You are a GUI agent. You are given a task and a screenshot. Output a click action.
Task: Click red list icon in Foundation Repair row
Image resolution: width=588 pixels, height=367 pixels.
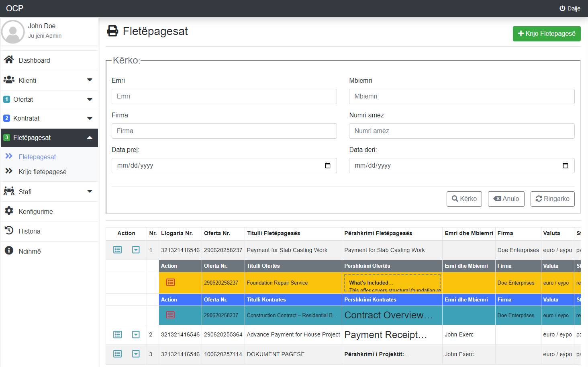[170, 283]
